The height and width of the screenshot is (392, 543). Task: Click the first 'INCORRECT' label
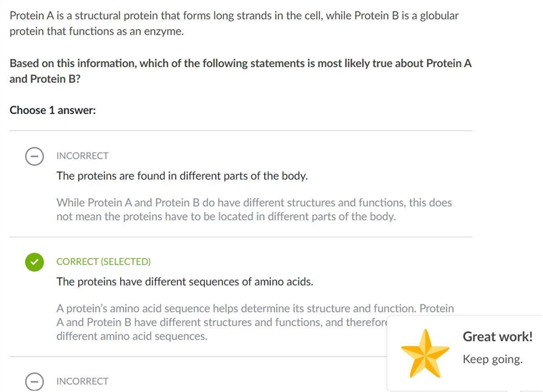pyautogui.click(x=82, y=156)
